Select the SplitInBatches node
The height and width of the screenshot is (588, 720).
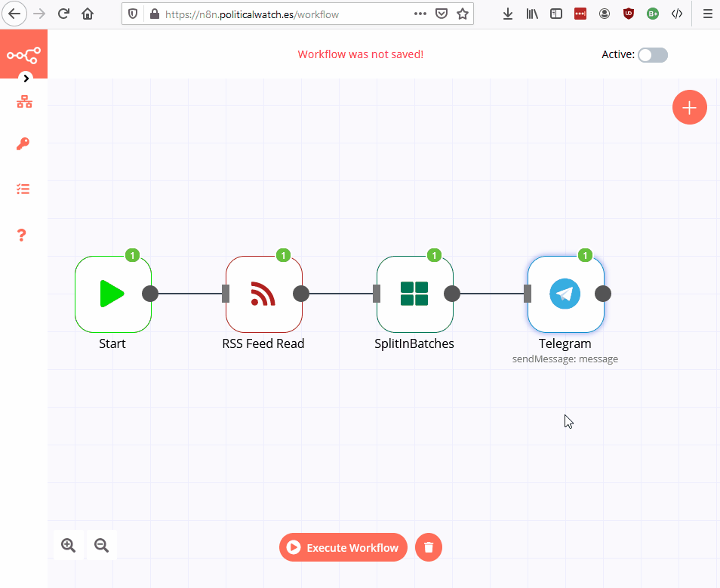coord(414,294)
